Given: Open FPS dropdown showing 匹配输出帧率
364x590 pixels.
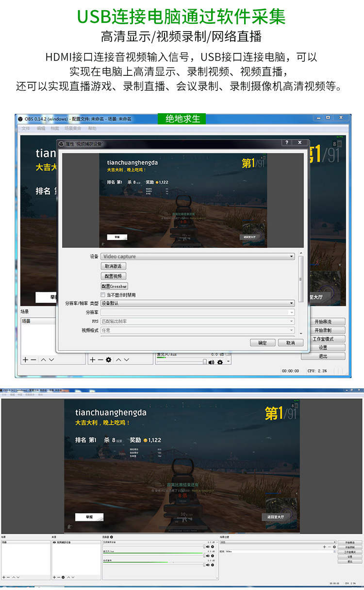Looking at the screenshot, I should (x=198, y=321).
